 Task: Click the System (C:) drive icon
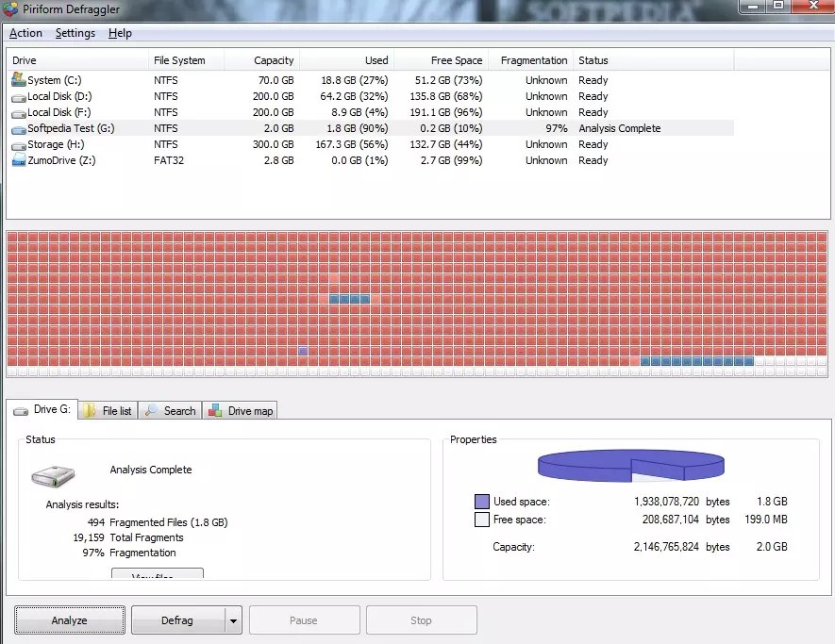click(19, 80)
